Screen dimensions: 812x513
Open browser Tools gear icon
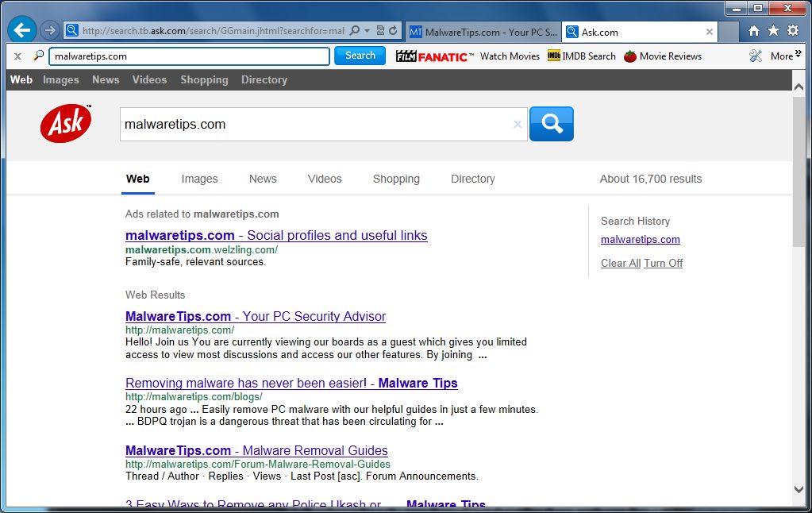[793, 30]
